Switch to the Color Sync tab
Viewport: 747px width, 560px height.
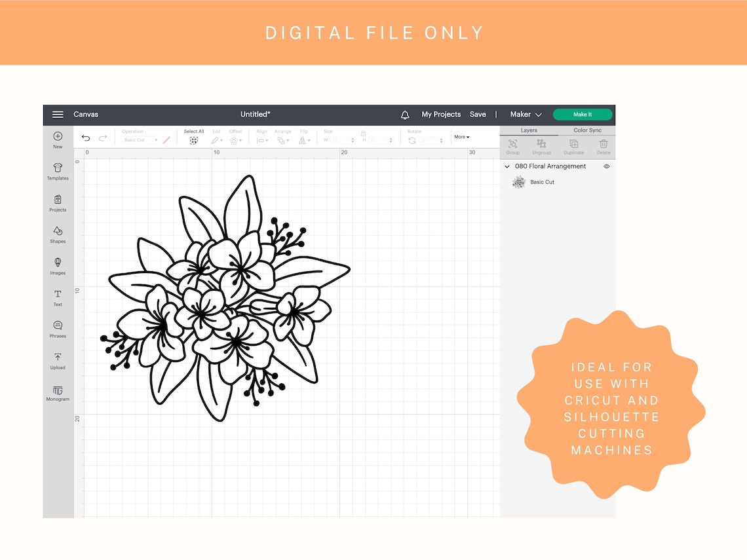[x=587, y=130]
